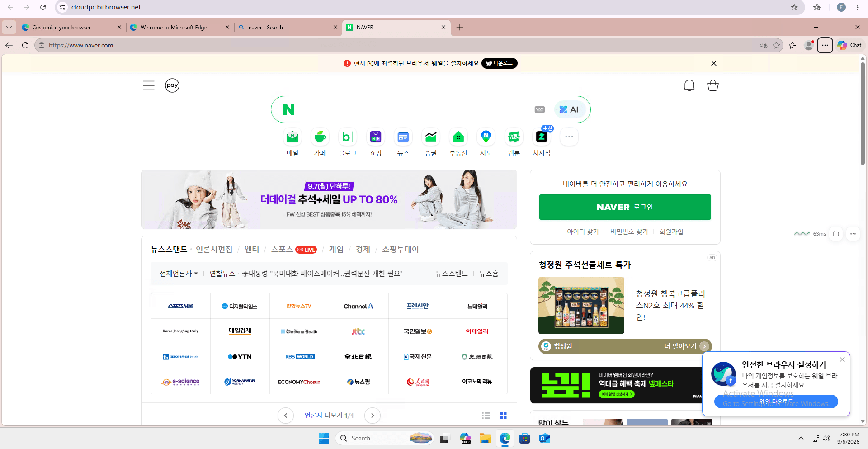Select the 게임 tab
The height and width of the screenshot is (449, 868).
(x=336, y=250)
